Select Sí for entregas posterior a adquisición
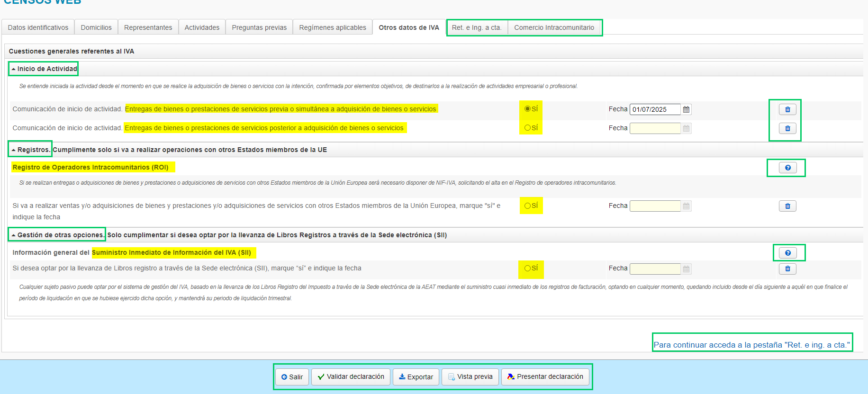Viewport: 868px width, 394px height. [x=527, y=128]
